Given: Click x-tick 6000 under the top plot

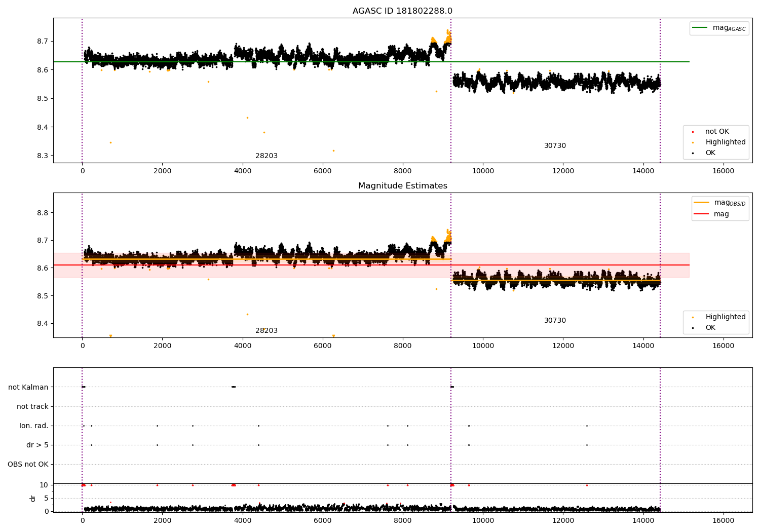Looking at the screenshot, I should point(323,171).
